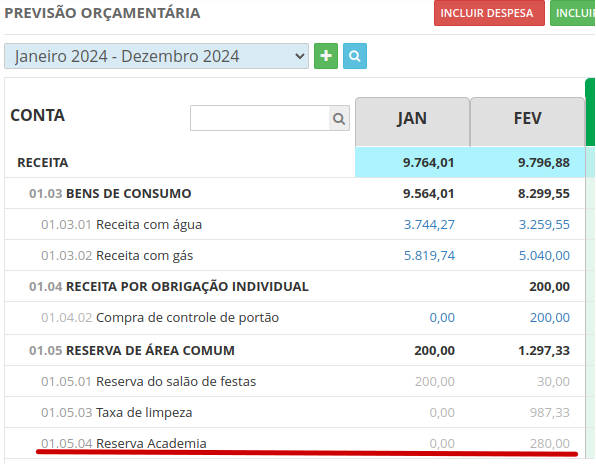Open JAN value 0,00 for Compra de controle de portão
596x464 pixels.
[x=442, y=318]
